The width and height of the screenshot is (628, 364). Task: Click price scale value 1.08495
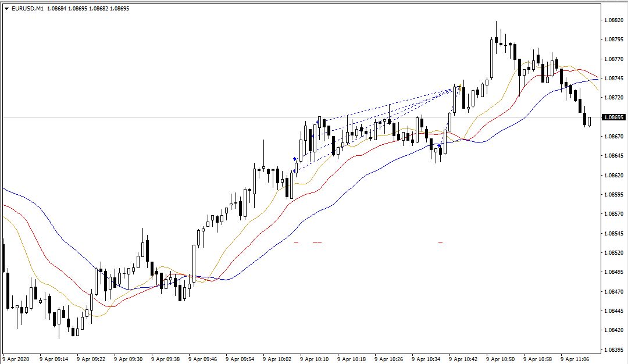click(x=613, y=272)
